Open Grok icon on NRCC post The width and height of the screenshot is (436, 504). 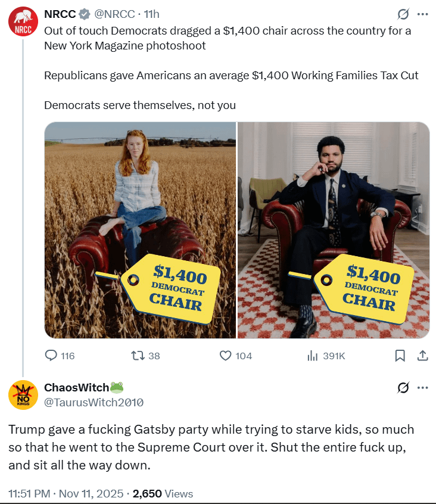tap(403, 14)
